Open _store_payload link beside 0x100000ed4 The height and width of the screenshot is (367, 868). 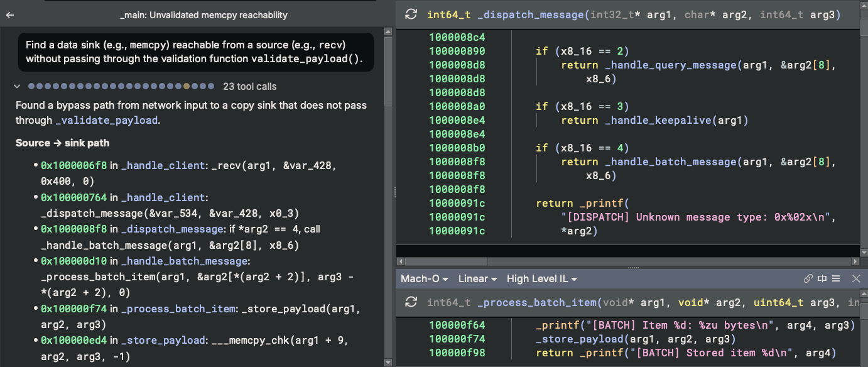(x=163, y=340)
